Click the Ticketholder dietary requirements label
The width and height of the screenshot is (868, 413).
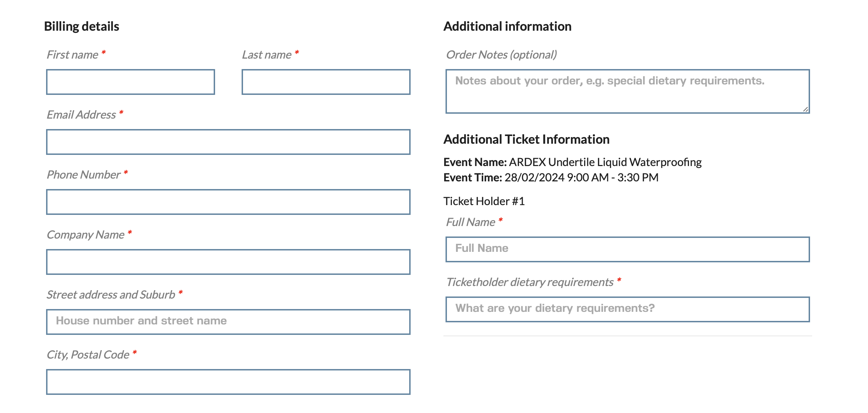click(530, 282)
